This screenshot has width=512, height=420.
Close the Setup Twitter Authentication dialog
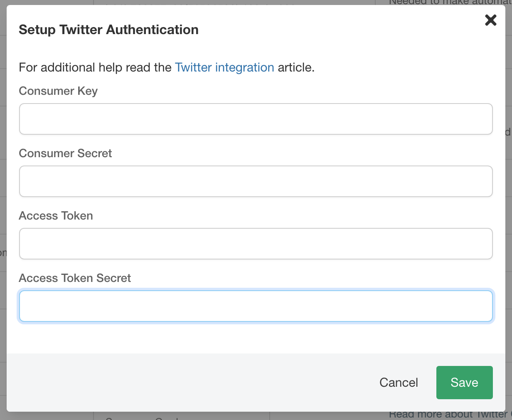pyautogui.click(x=491, y=20)
